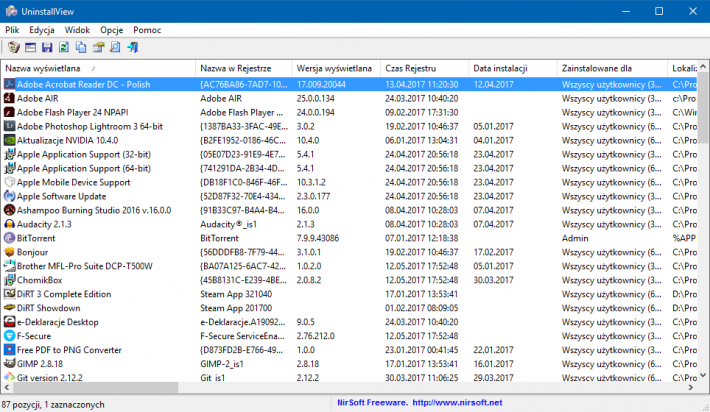Viewport: 710px width, 412px height.
Task: Click the Audacity 2.1.3 headphones icon
Action: point(9,225)
